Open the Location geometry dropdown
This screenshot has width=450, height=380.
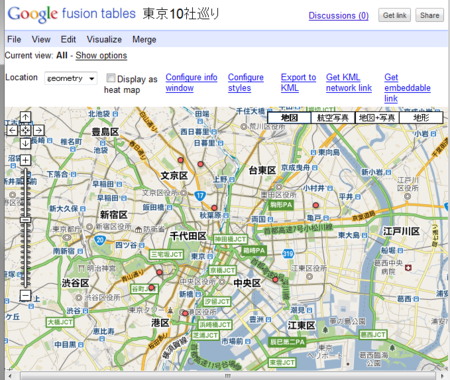coord(71,79)
